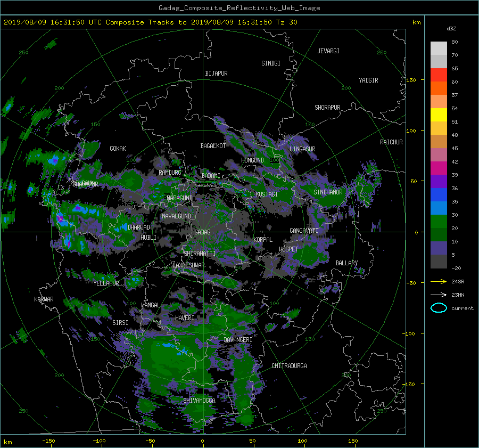The height and width of the screenshot is (448, 479).
Task: Click the UTC Composite Tracks timestamp header
Action: tap(150, 22)
